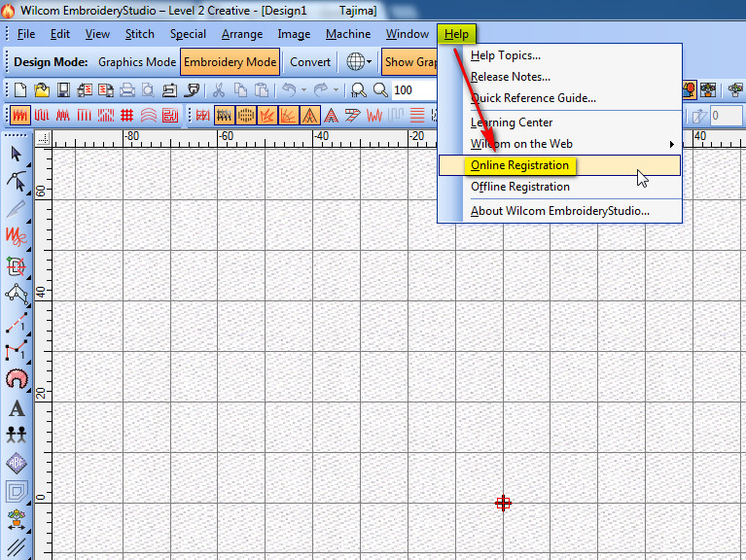Click the Paste clipboard icon
746x560 pixels.
click(262, 89)
